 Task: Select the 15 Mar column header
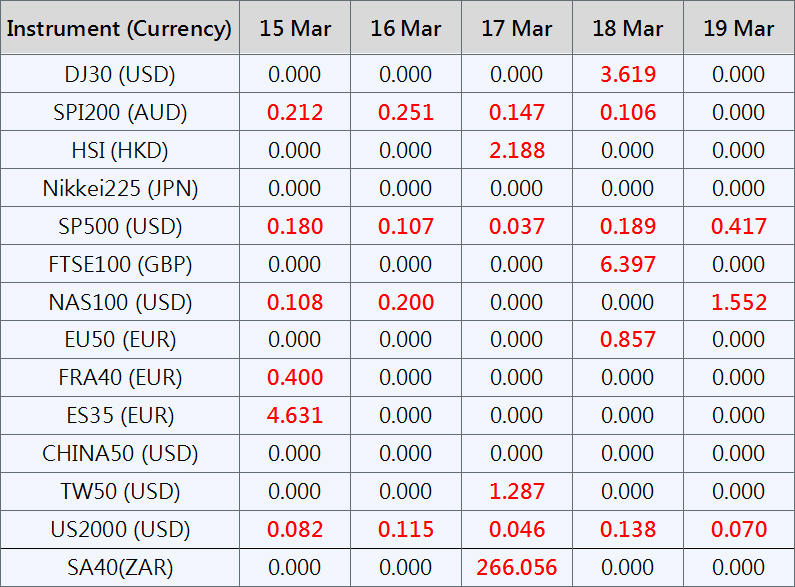pyautogui.click(x=295, y=28)
